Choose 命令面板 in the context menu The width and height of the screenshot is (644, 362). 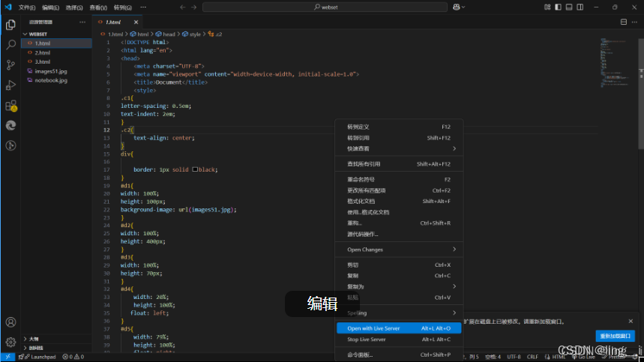(399, 355)
